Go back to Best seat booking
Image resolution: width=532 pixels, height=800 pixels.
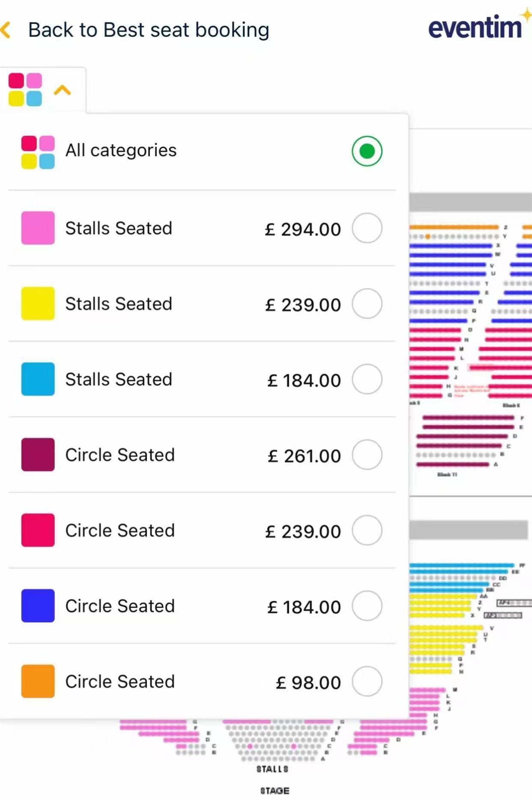(149, 30)
